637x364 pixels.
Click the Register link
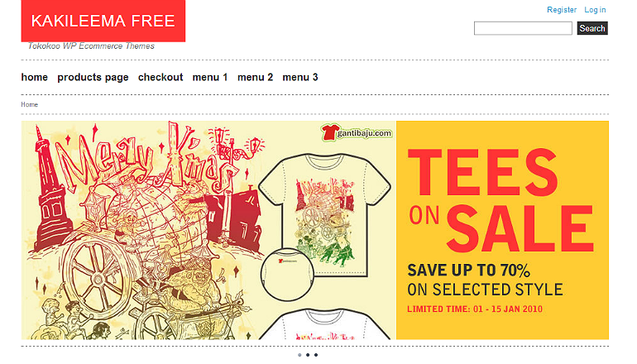(x=562, y=10)
